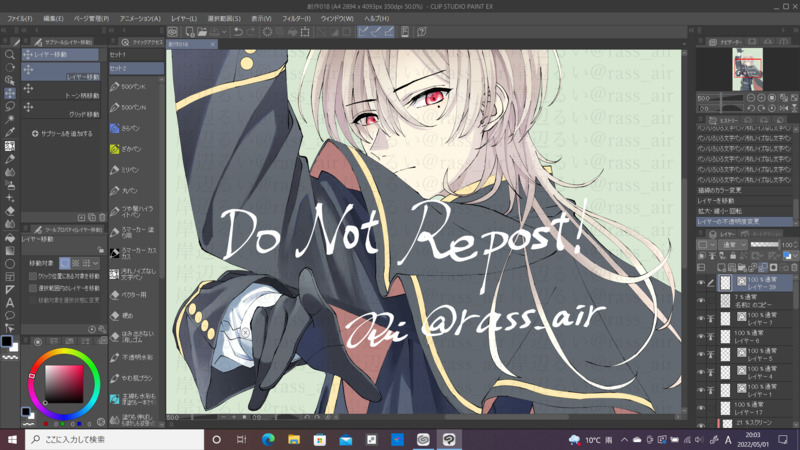Click the Navigator thumbnail preview
800x450 pixels.
click(x=747, y=69)
